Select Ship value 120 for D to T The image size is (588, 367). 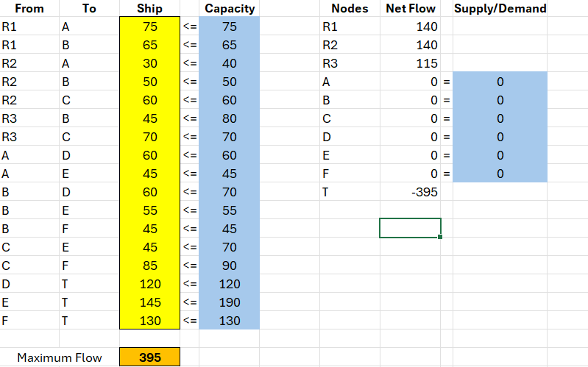(149, 284)
